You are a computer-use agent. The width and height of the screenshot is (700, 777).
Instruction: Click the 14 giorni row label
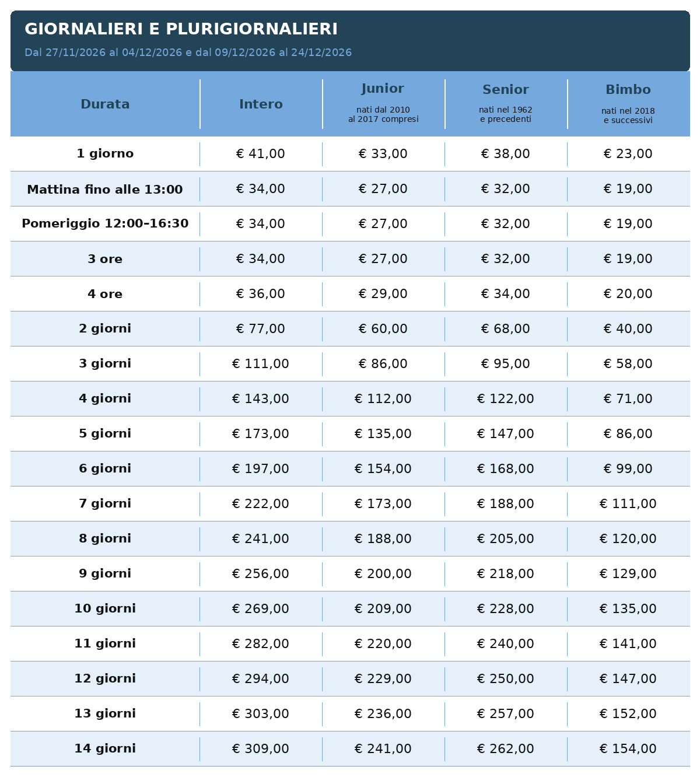[105, 749]
